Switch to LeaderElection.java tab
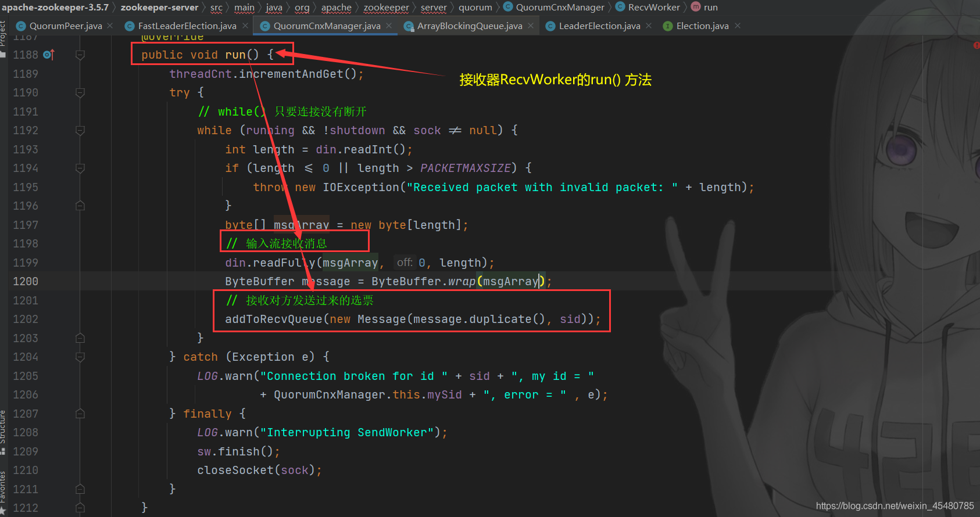The width and height of the screenshot is (980, 517). [x=599, y=26]
